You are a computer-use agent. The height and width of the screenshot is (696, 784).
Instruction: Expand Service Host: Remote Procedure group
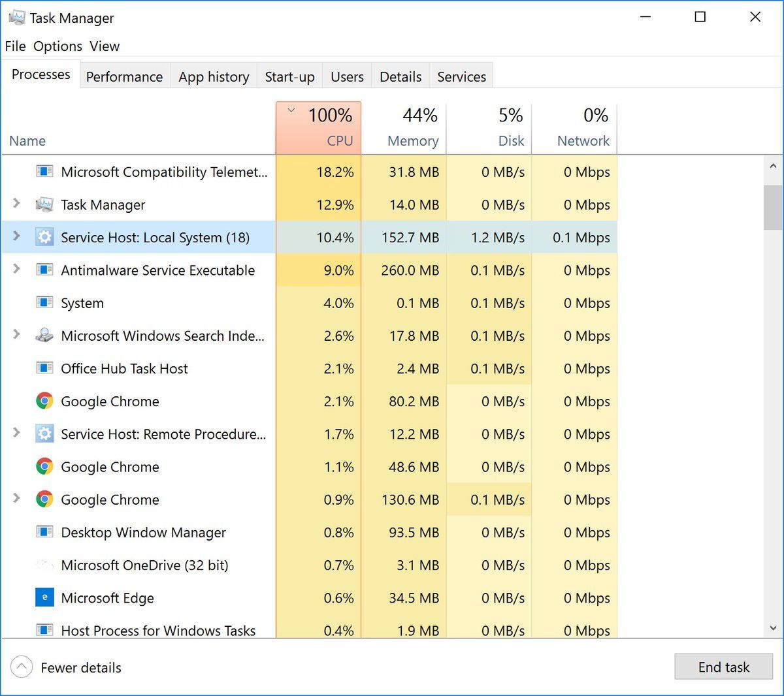[x=16, y=433]
